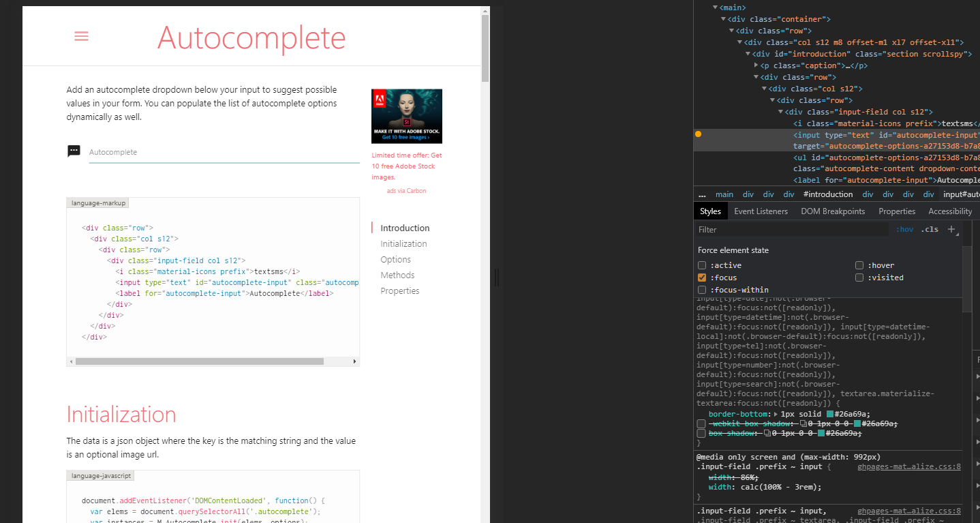Screen dimensions: 980x523
Task: Click the orange breakpoint dot on the input element
Action: 698,134
